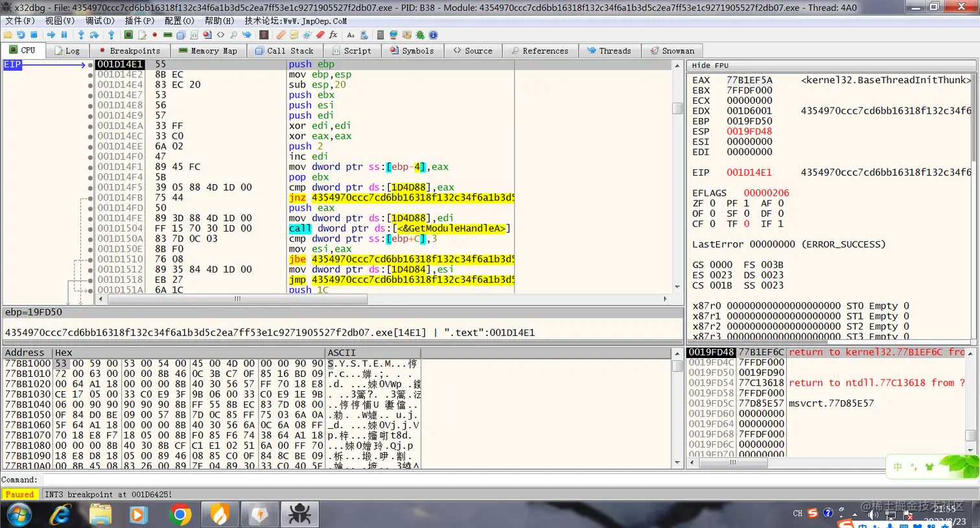This screenshot has height=528, width=980.
Task: Open the calculator icon in the toolbar
Action: 380,35
